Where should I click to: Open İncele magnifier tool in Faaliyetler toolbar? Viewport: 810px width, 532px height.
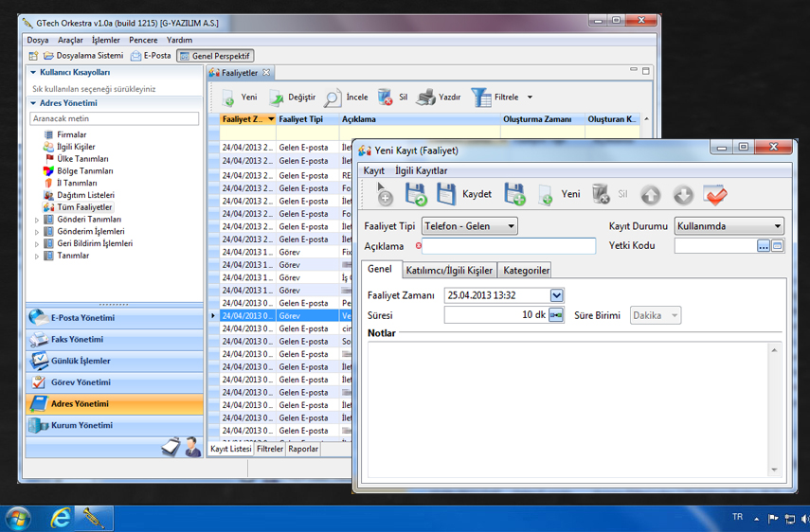click(x=333, y=98)
